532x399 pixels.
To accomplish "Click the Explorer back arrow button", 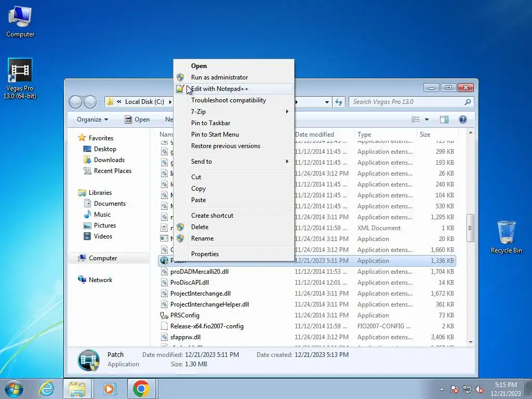I will pos(75,102).
